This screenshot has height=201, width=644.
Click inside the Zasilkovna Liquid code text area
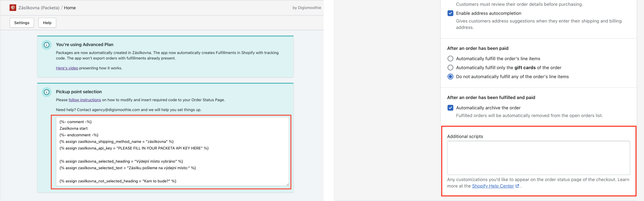coord(172,151)
